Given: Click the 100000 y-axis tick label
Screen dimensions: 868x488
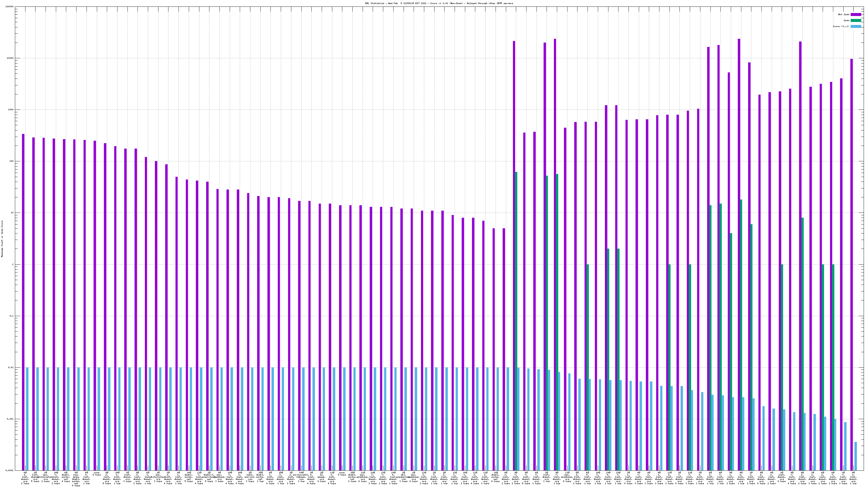Looking at the screenshot, I should pos(10,7).
